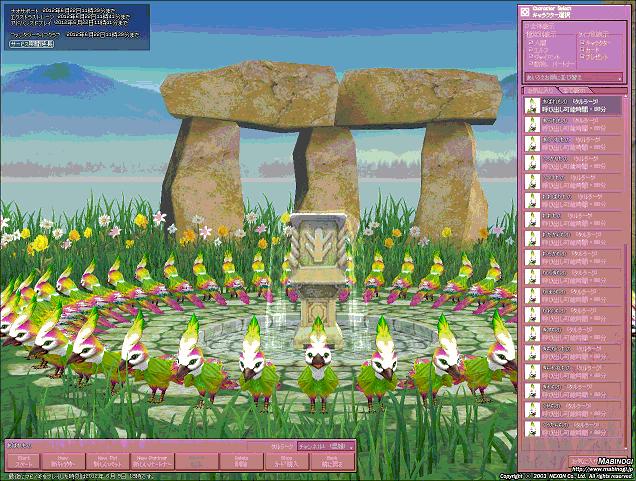Screen dimensions: 636x481
Task: Toggle the エルフ (elf) race filter checkbox
Action: tap(531, 49)
